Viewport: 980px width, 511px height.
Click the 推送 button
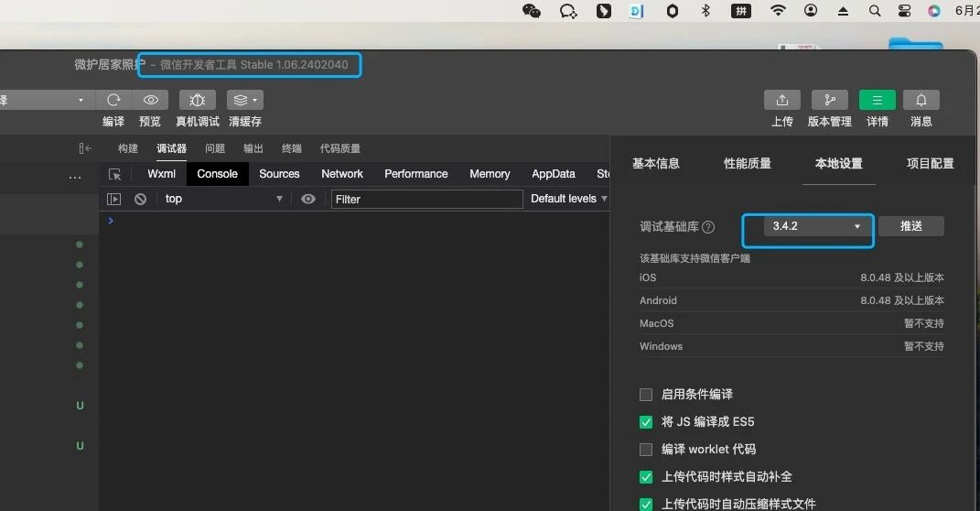[x=911, y=226]
